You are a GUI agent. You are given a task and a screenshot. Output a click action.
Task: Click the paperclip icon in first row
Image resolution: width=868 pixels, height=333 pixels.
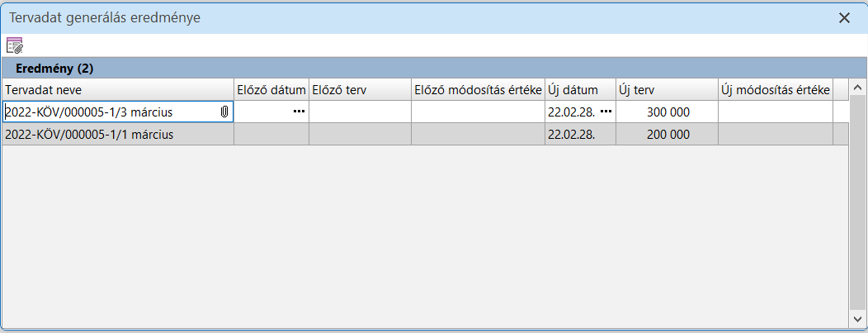point(224,112)
